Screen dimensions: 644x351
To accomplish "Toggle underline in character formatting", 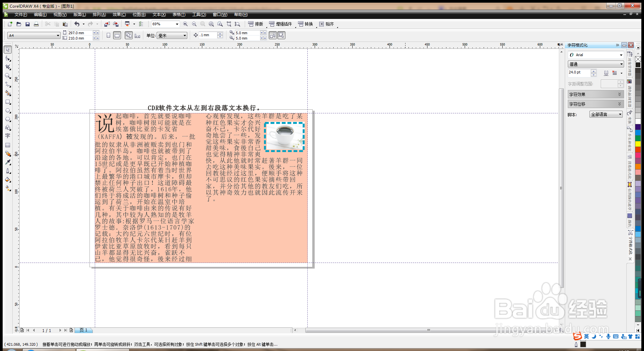I will pos(606,73).
